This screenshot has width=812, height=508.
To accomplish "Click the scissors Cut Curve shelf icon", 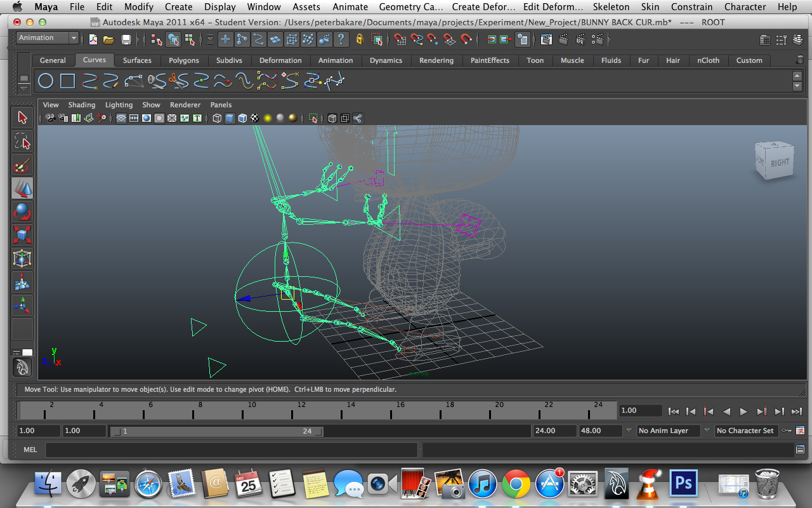I will point(180,81).
